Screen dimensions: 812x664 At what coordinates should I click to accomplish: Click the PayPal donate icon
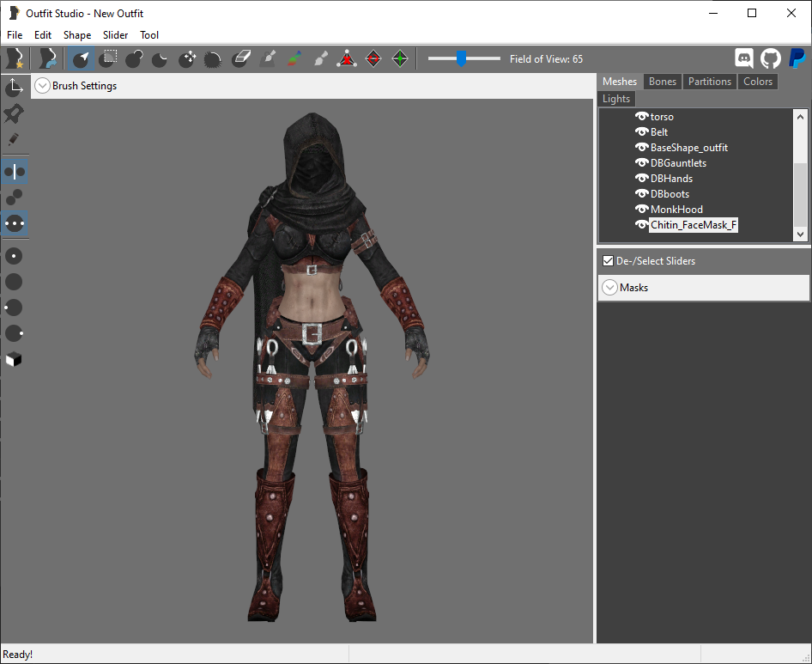click(797, 58)
